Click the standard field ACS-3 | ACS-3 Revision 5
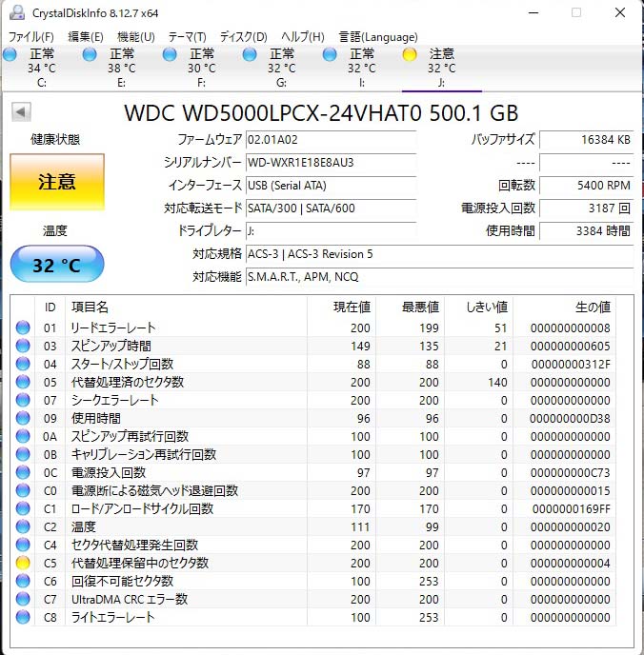This screenshot has width=644, height=655. (440, 254)
